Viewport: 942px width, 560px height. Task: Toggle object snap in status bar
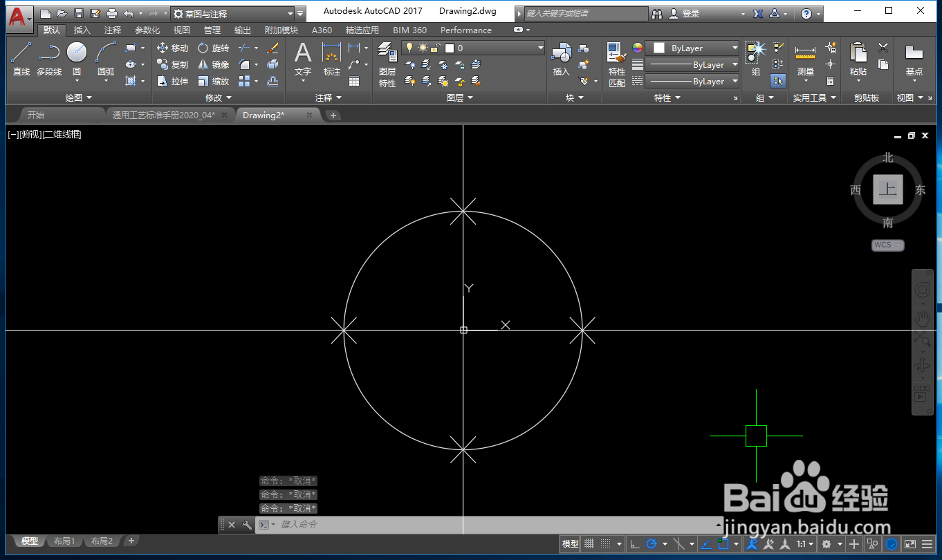tap(722, 544)
